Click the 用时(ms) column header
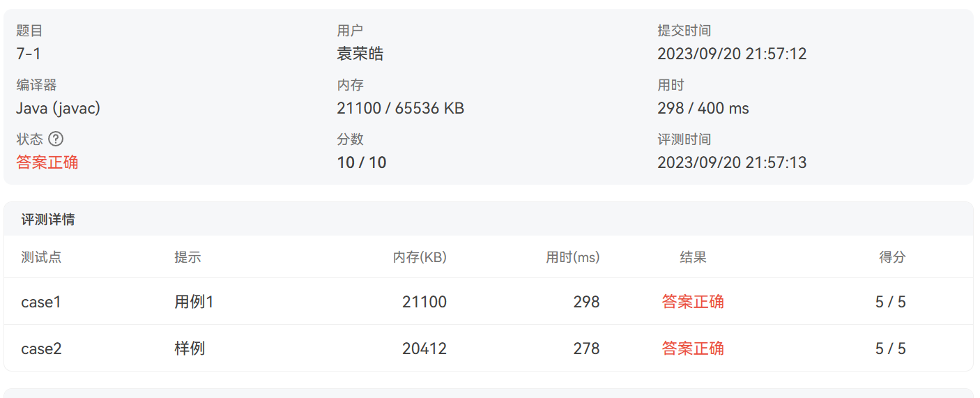 pyautogui.click(x=572, y=257)
